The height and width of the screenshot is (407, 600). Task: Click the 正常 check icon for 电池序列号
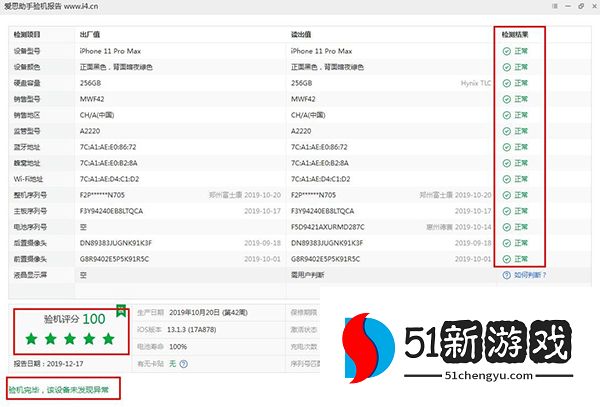507,227
